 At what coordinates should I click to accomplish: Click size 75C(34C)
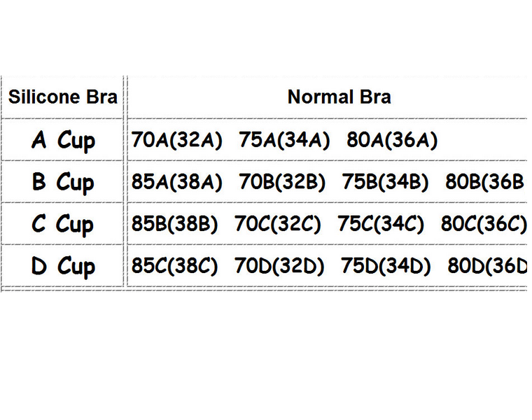(x=381, y=224)
